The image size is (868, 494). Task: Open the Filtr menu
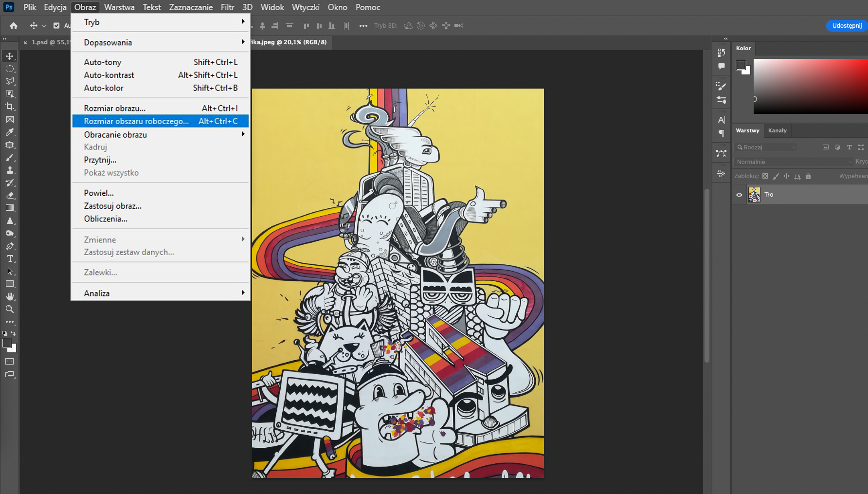[x=227, y=7]
